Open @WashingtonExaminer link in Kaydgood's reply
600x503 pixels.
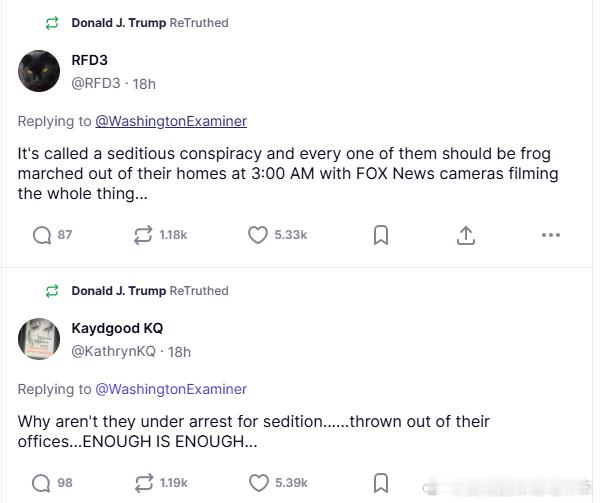click(171, 389)
